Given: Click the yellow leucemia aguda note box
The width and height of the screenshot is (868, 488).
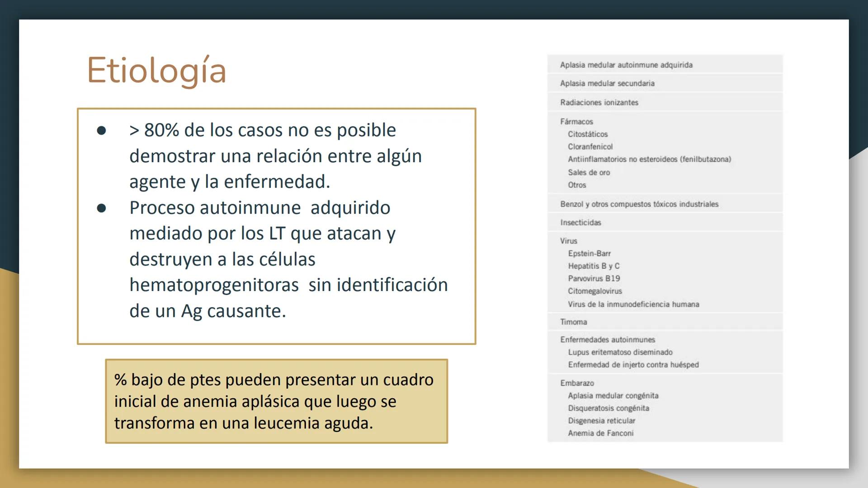Looking at the screenshot, I should click(276, 401).
